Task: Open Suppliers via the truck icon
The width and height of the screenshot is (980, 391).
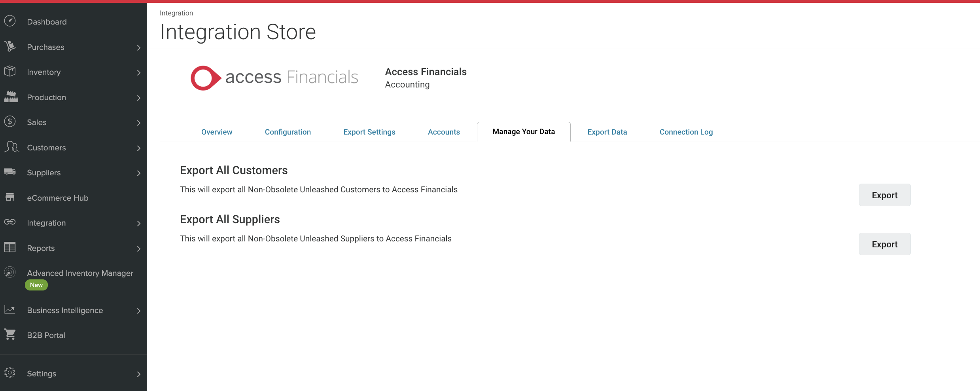Action: (x=10, y=172)
